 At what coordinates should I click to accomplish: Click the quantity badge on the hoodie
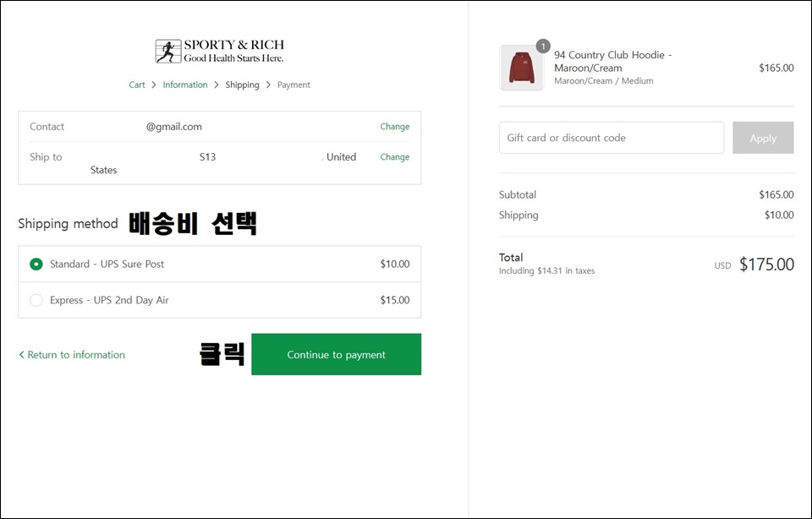pos(543,46)
